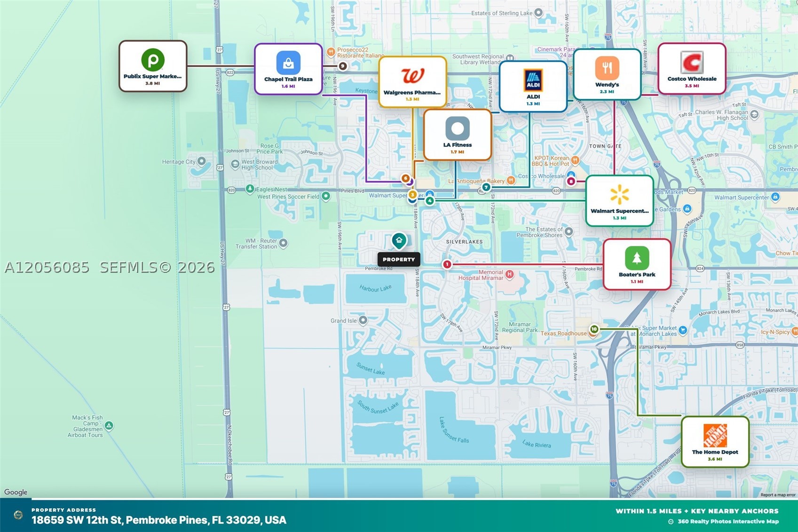Select the TOWN GATE neighborhood label

tap(605, 146)
